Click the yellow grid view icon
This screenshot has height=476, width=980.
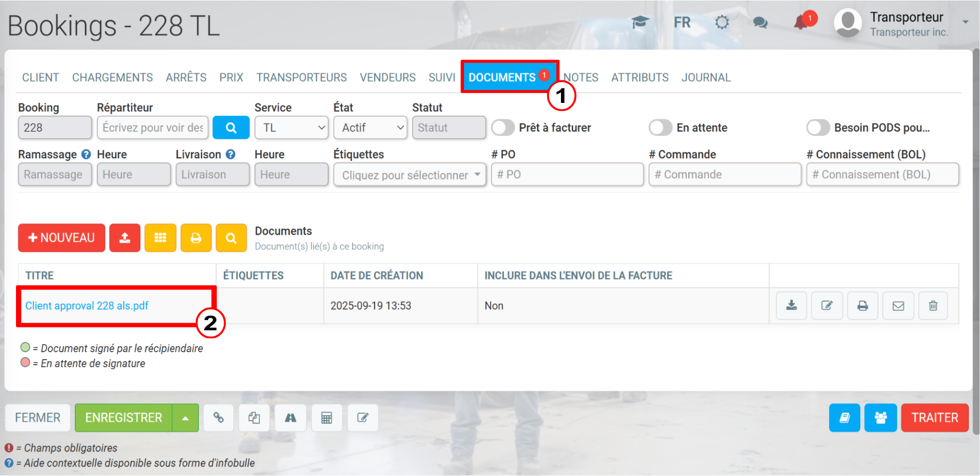[x=160, y=238]
